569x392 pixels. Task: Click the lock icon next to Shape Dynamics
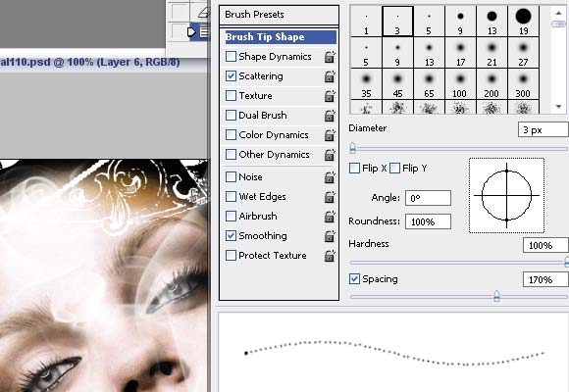pyautogui.click(x=330, y=57)
